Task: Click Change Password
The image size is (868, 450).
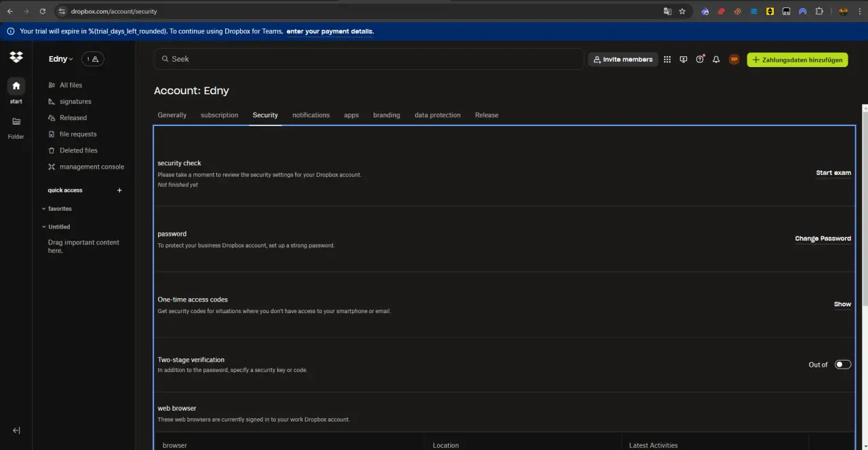Action: pos(823,239)
